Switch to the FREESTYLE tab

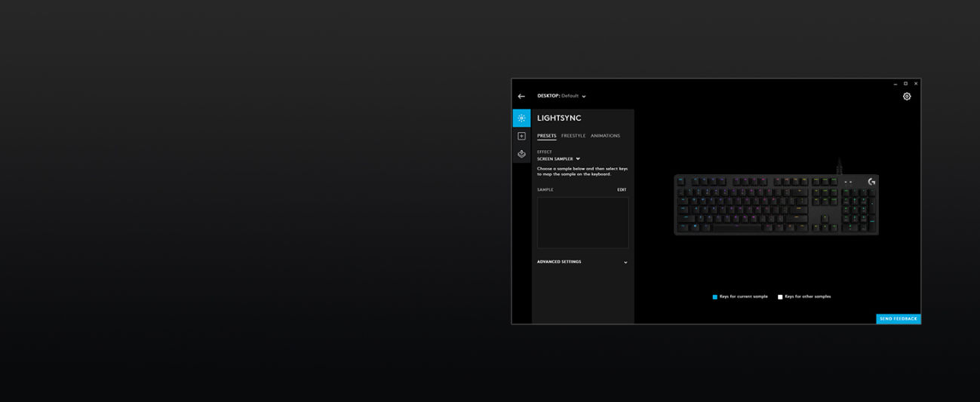[x=573, y=136]
